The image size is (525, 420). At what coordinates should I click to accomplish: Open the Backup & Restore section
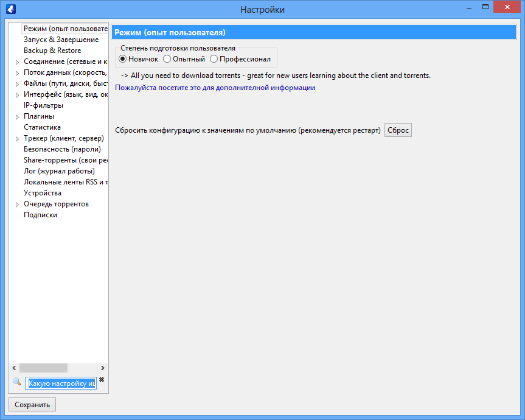[x=52, y=51]
